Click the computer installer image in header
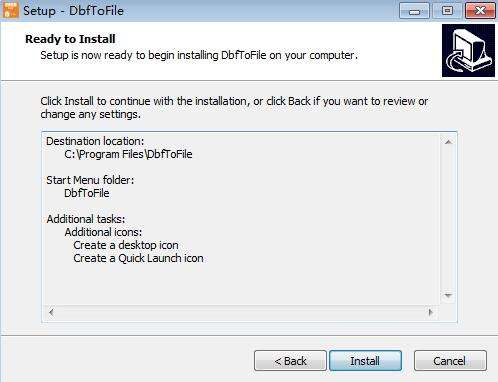Image resolution: width=498 pixels, height=382 pixels. (x=468, y=50)
